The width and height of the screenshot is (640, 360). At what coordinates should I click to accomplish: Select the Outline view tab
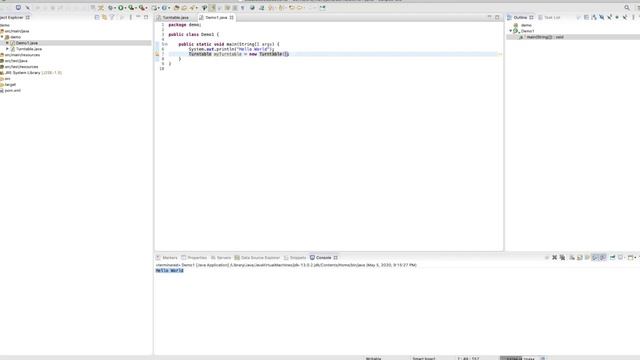[520, 18]
